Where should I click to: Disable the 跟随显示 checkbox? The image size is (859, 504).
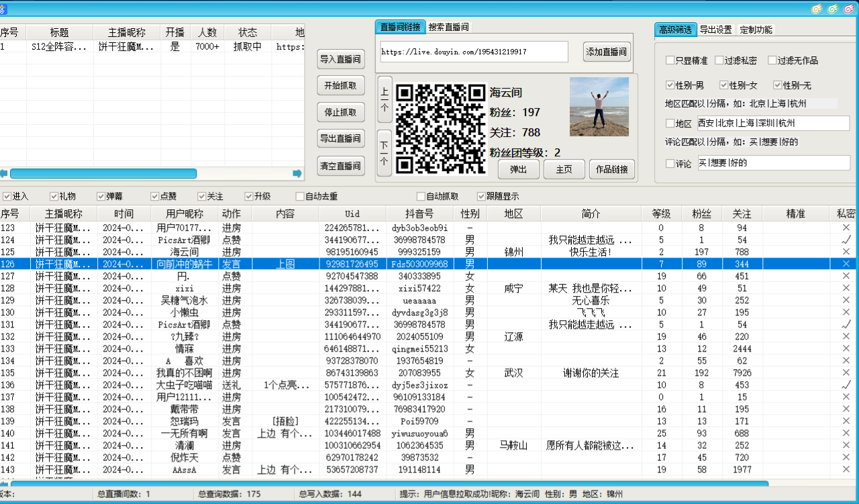pos(481,197)
